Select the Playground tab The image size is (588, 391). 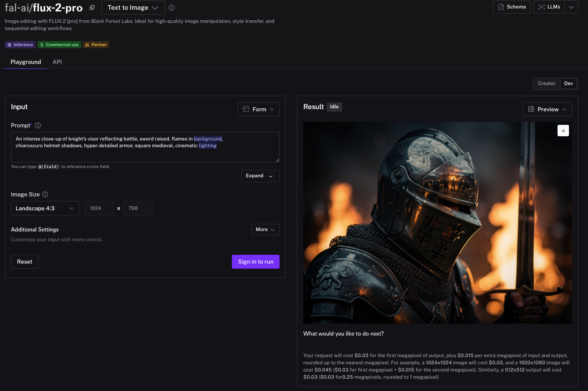click(26, 62)
